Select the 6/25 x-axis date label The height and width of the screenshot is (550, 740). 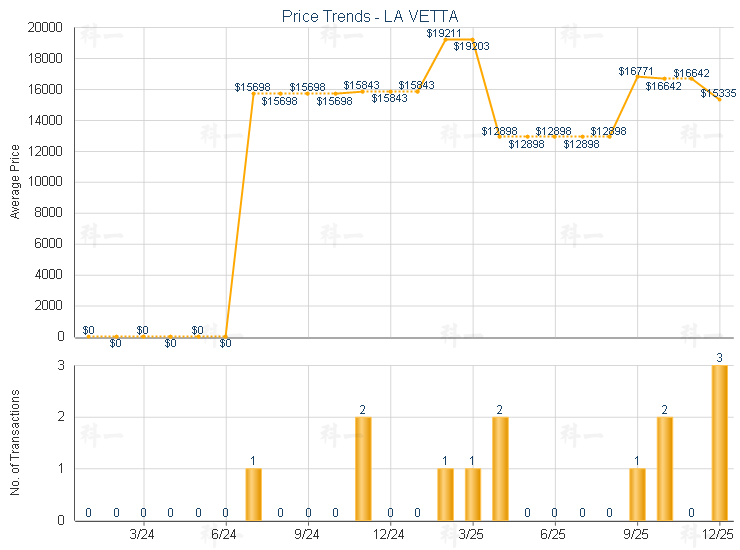click(553, 535)
